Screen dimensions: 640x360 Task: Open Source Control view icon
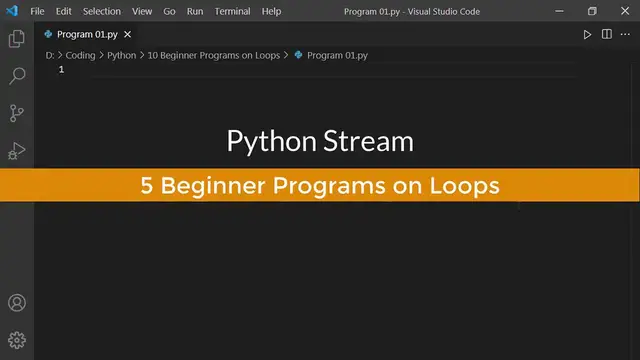click(x=17, y=113)
